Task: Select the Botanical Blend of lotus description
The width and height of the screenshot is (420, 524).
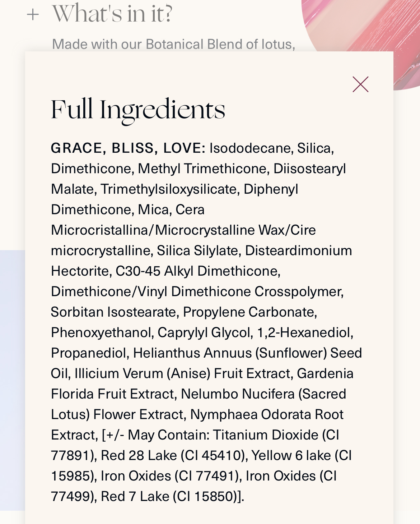Action: coord(174,44)
